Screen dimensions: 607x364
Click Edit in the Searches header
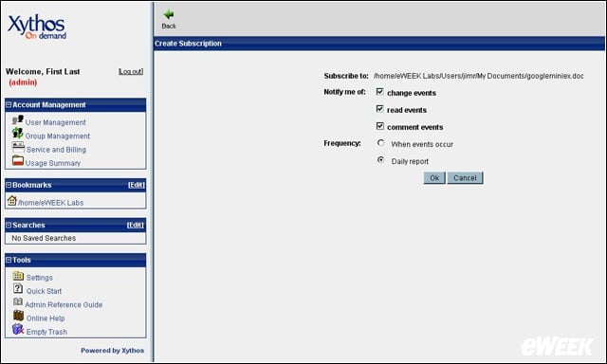point(136,226)
